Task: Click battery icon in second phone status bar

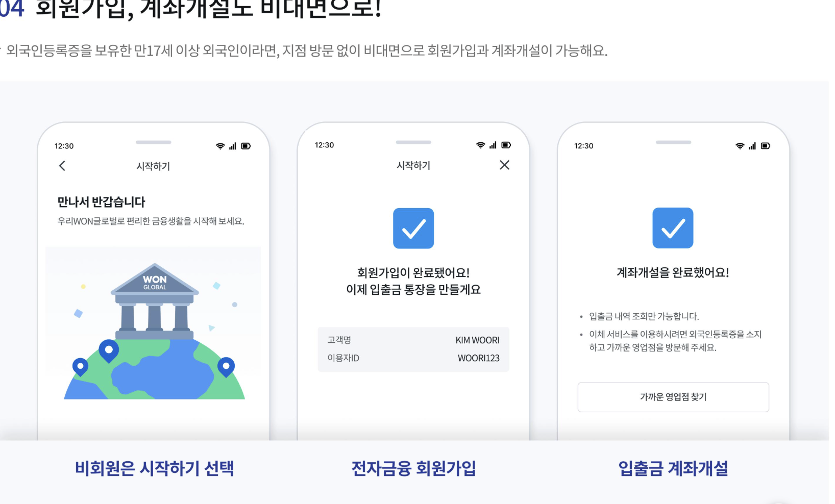Action: point(506,145)
